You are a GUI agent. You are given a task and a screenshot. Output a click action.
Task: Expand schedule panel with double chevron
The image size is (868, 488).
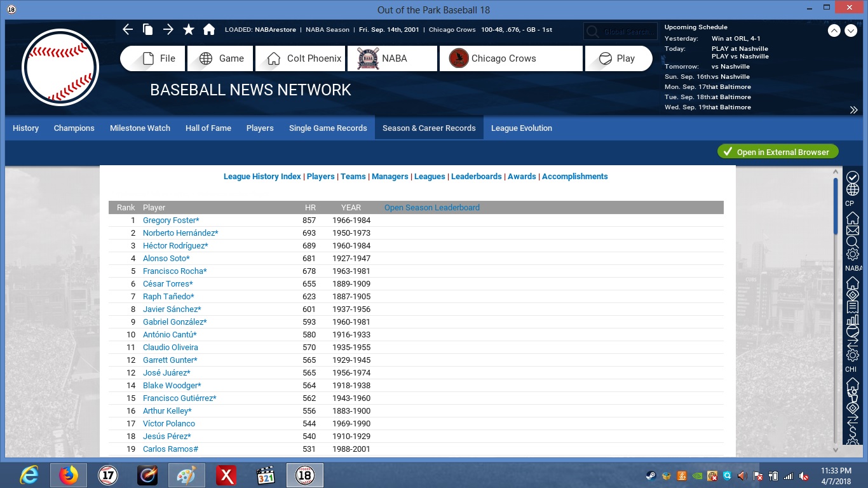click(x=853, y=110)
